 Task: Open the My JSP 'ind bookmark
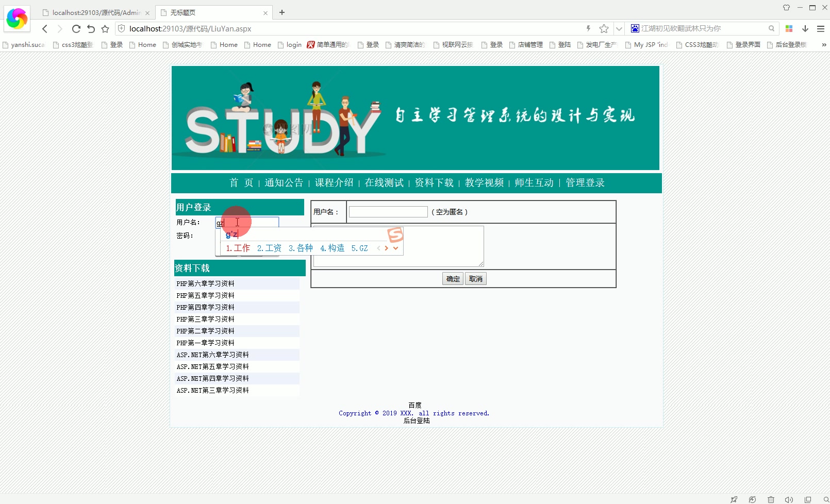coord(646,45)
